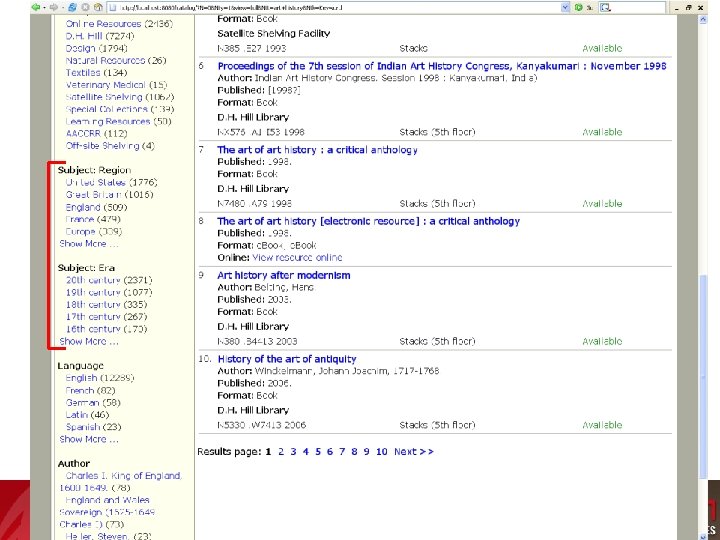Image resolution: width=720 pixels, height=540 pixels.
Task: Go to results page 6
Action: 330,452
